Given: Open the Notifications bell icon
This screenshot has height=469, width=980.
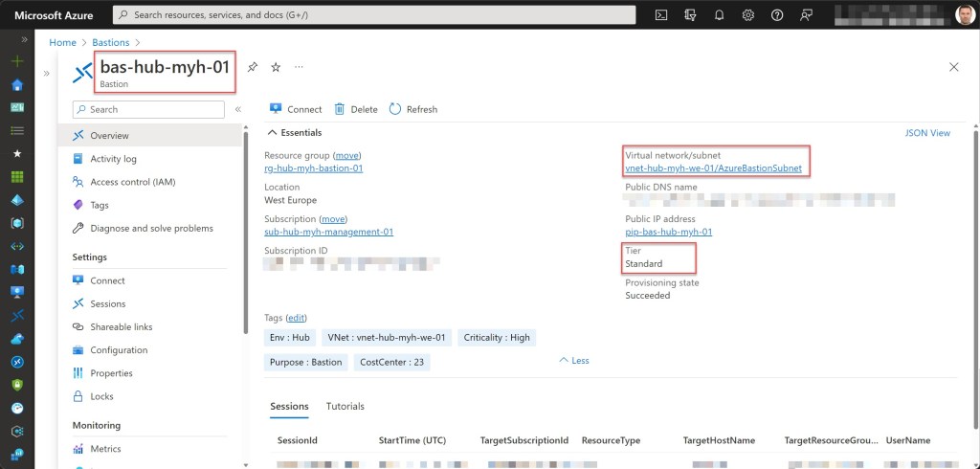Looking at the screenshot, I should [x=719, y=15].
